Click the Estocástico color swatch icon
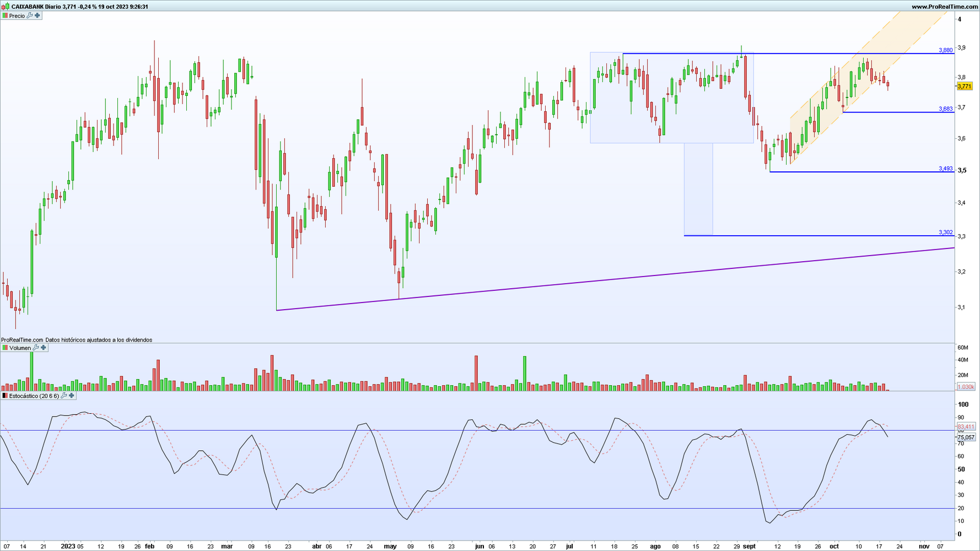 pyautogui.click(x=5, y=396)
